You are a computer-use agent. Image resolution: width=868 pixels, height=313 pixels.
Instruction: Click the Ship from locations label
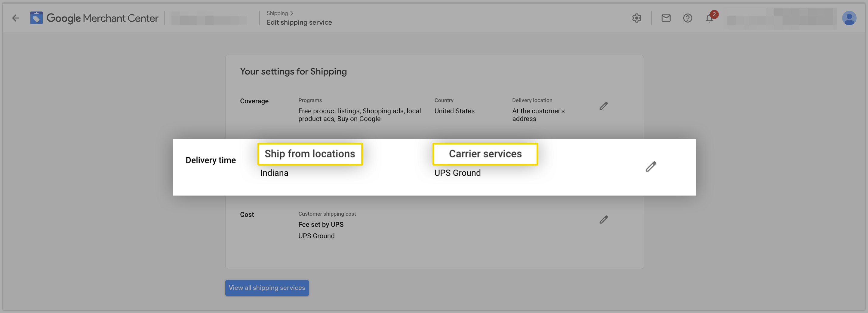pos(310,154)
